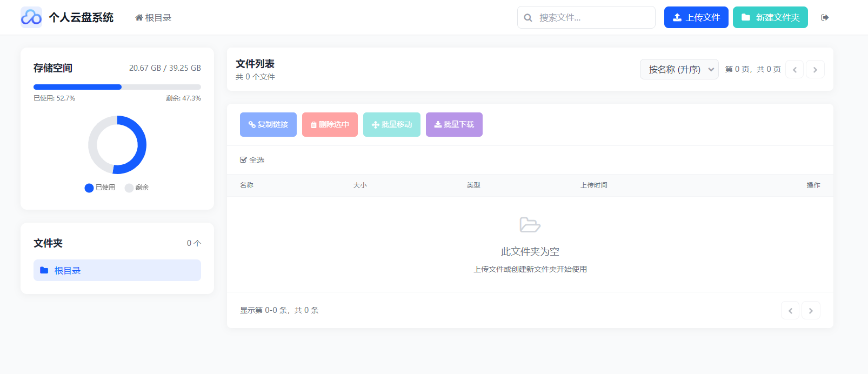
Task: Click the 批量移动 button
Action: point(392,124)
